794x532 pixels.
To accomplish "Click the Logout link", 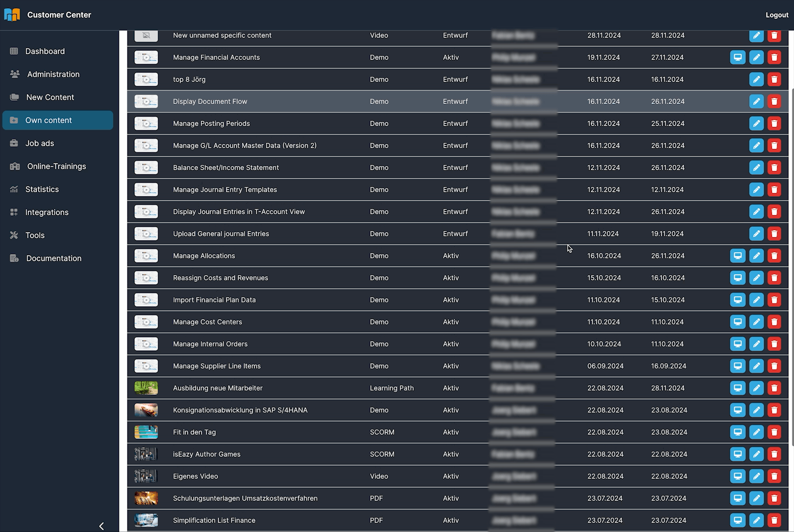I will 777,15.
